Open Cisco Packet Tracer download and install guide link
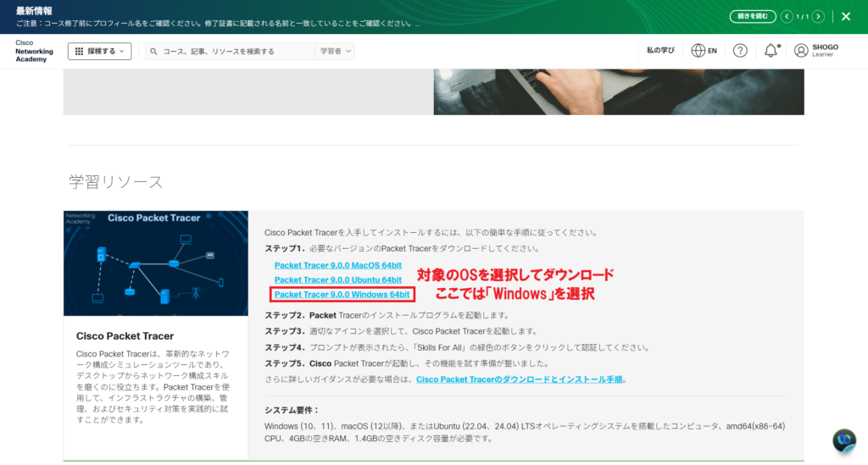868x465 pixels. click(520, 379)
